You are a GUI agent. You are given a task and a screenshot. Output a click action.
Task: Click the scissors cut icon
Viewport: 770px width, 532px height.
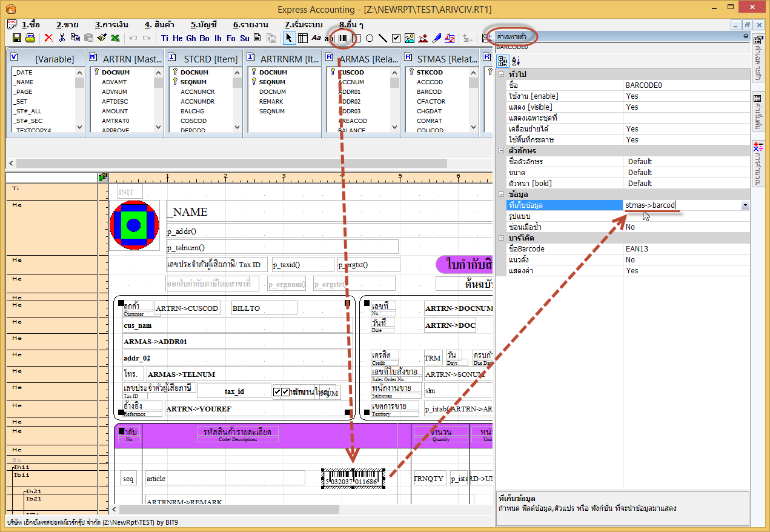click(x=62, y=38)
